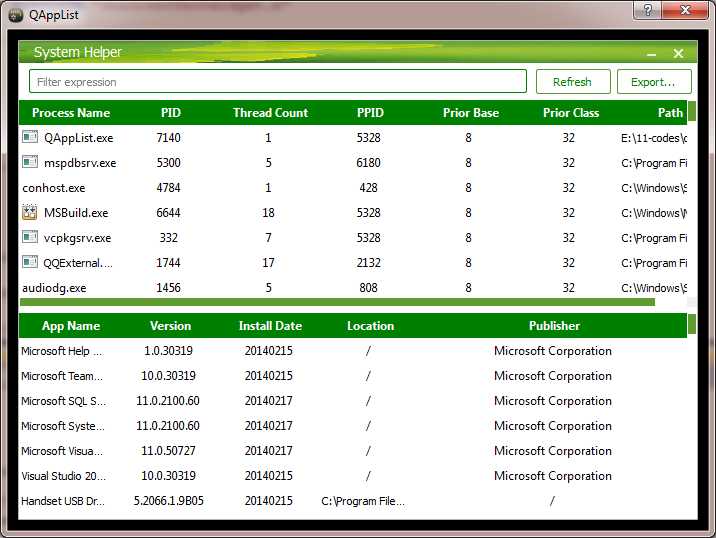
Task: Select the Microsoft SQL S... app row
Action: coord(353,401)
